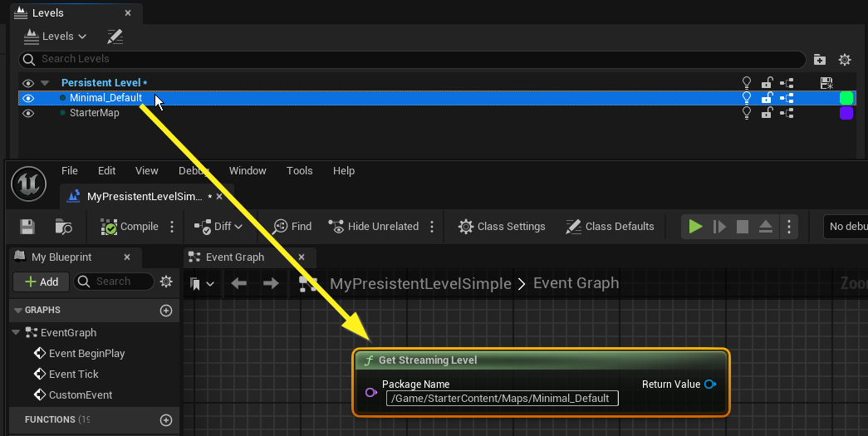Open the Edit menu
Image resolution: width=868 pixels, height=436 pixels.
tap(107, 171)
